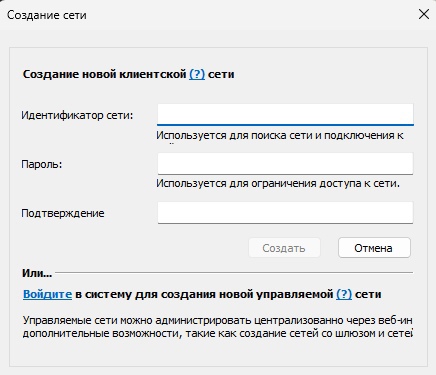Click into the Пароль input field
The image size is (436, 375).
285,164
